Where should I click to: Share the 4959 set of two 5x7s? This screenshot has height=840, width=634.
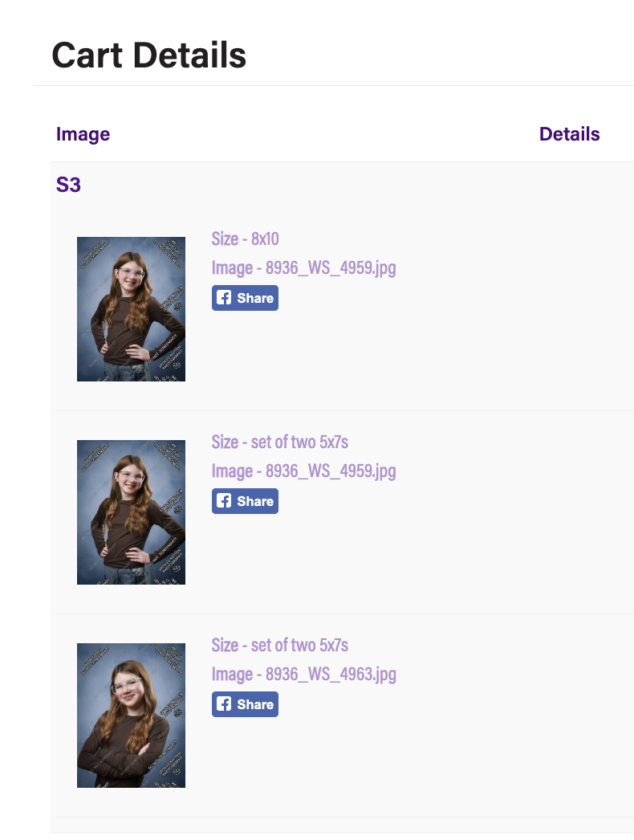tap(246, 501)
